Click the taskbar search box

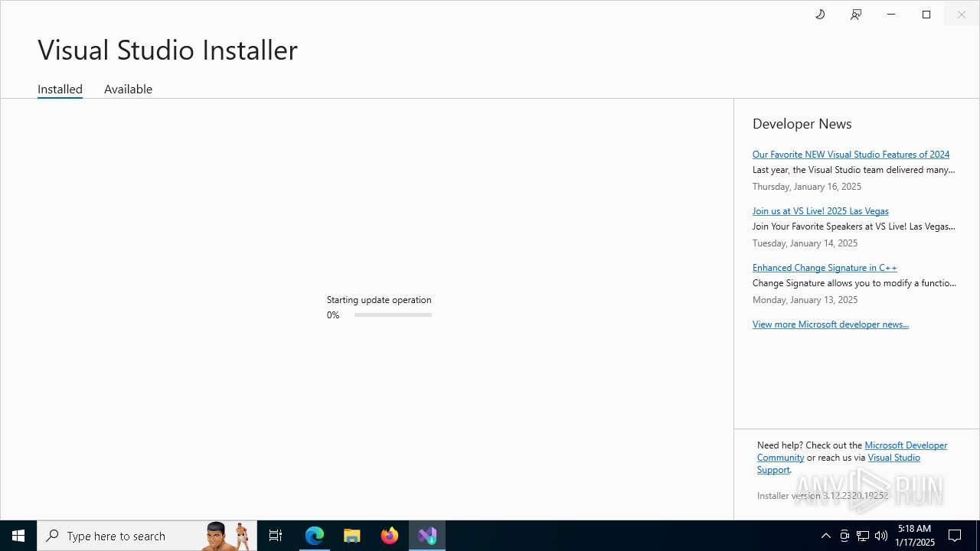[147, 536]
